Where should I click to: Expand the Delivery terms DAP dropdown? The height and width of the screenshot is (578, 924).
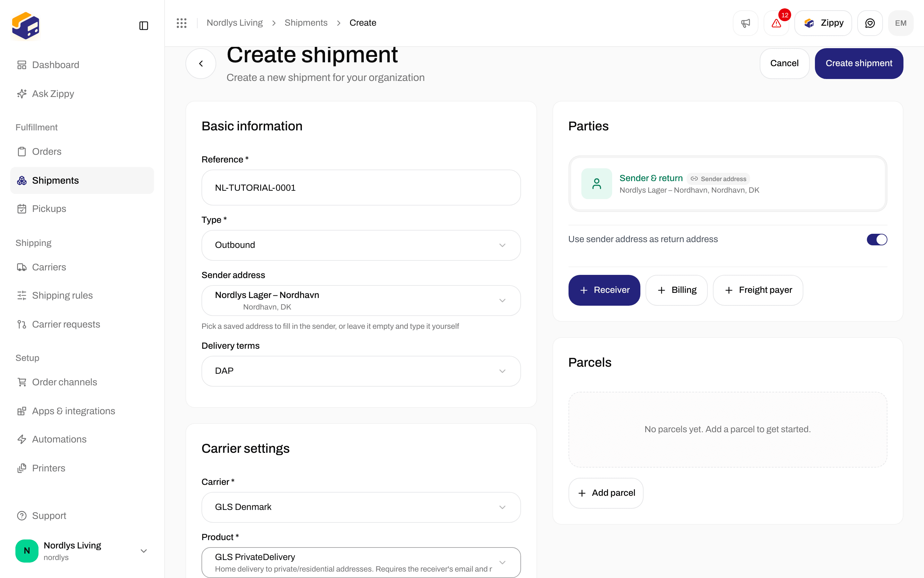pos(361,371)
